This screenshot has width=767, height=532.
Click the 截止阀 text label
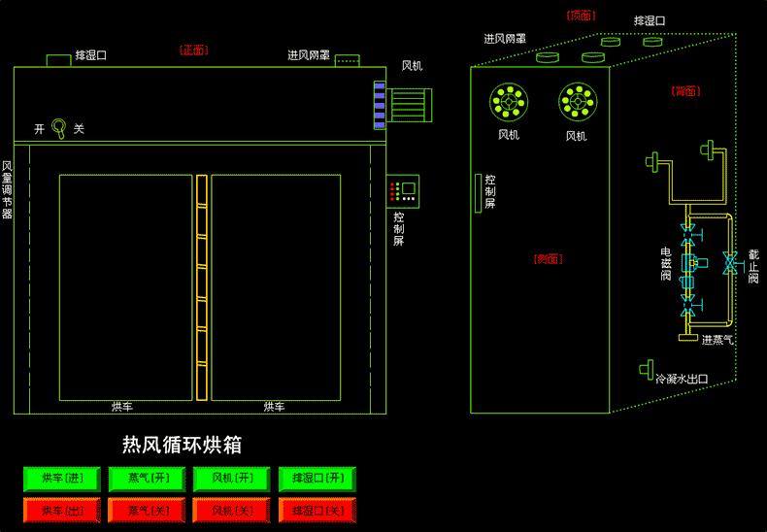point(753,267)
